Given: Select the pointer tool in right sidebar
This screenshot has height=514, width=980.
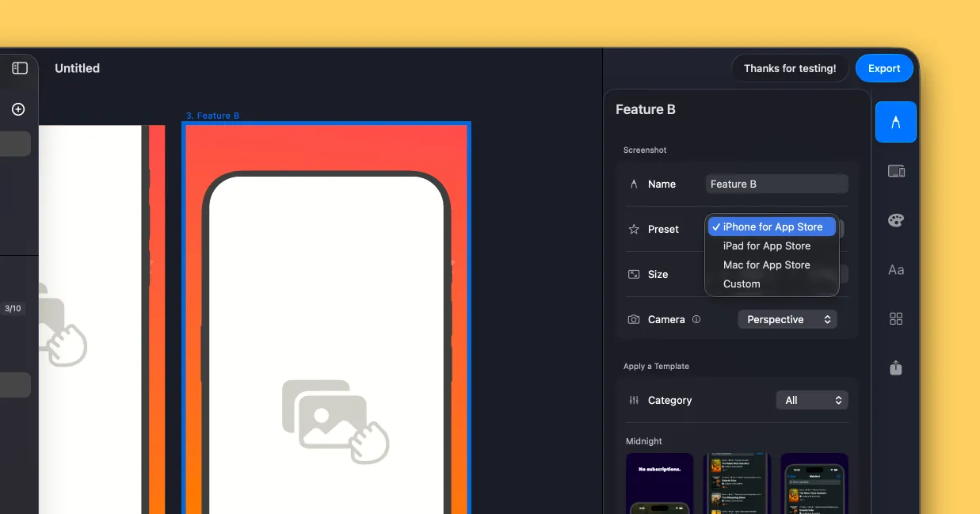Looking at the screenshot, I should point(895,122).
